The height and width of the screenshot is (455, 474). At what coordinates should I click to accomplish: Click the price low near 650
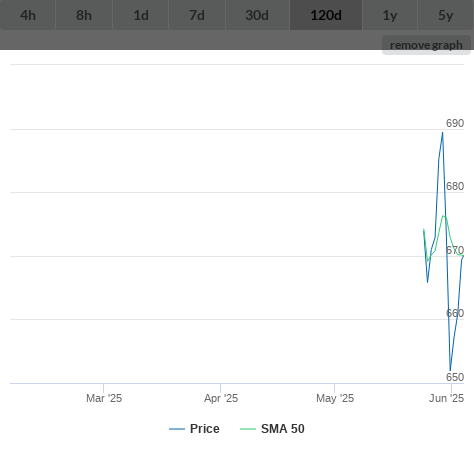[450, 370]
